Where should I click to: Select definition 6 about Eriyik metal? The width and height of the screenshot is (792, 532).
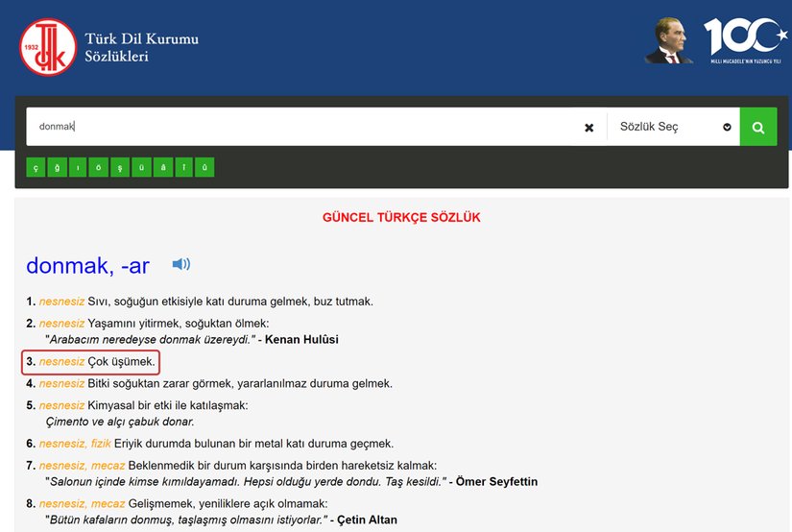(210, 444)
